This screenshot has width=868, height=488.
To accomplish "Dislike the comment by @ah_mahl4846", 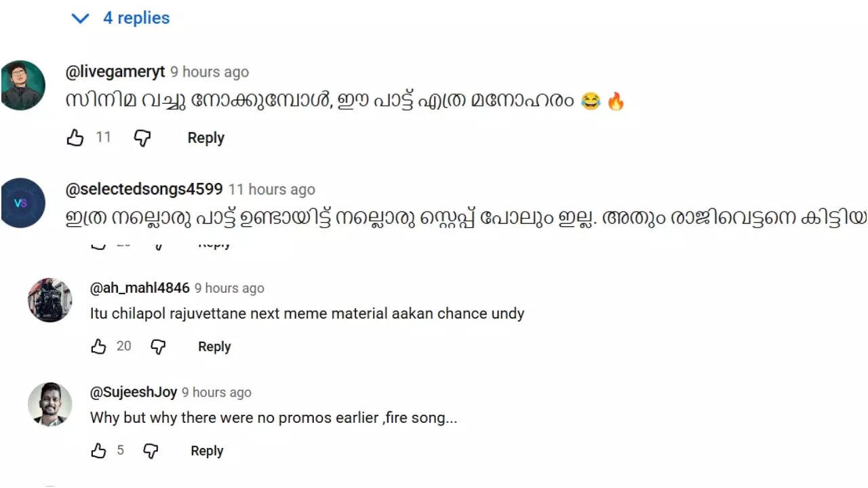I will [x=158, y=347].
